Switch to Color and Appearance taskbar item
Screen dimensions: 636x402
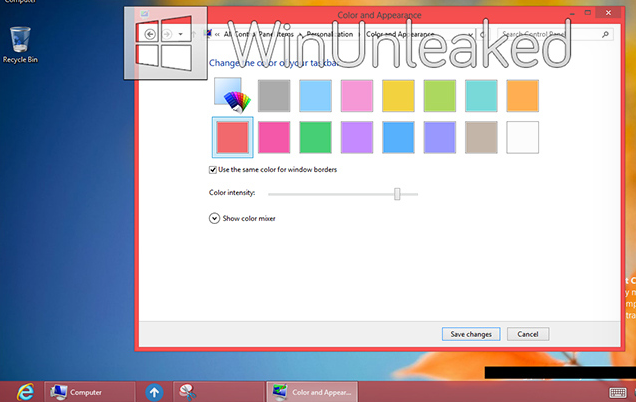[312, 392]
